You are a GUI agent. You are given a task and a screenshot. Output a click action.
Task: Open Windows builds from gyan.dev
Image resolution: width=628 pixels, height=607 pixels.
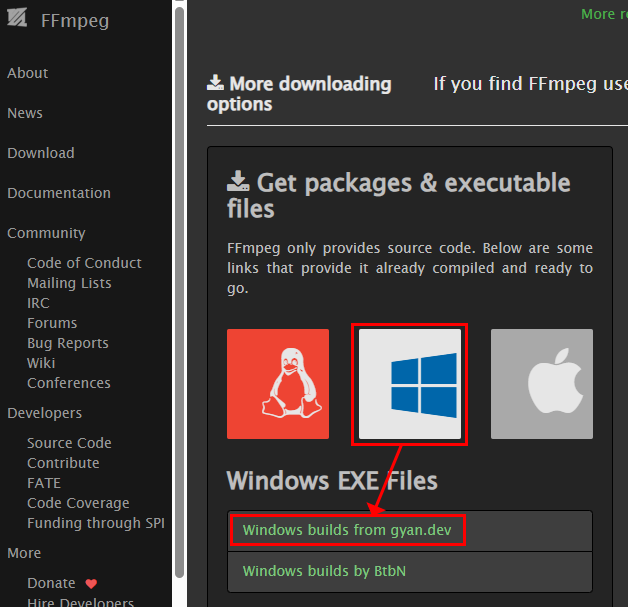pyautogui.click(x=347, y=530)
